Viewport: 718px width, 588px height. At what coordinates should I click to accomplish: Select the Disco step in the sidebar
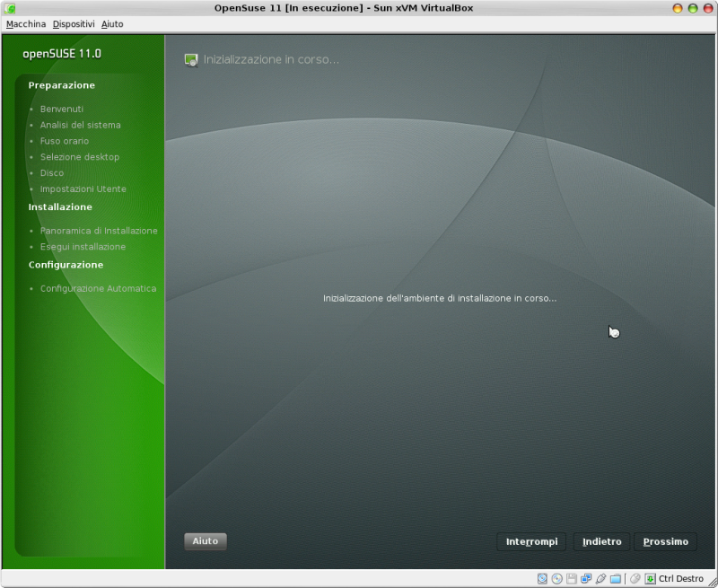tap(52, 173)
